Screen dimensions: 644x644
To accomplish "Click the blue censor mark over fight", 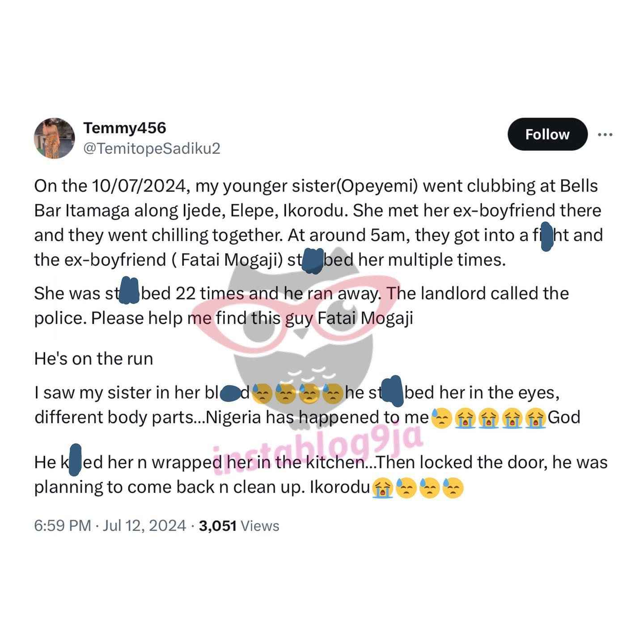I will tap(547, 236).
